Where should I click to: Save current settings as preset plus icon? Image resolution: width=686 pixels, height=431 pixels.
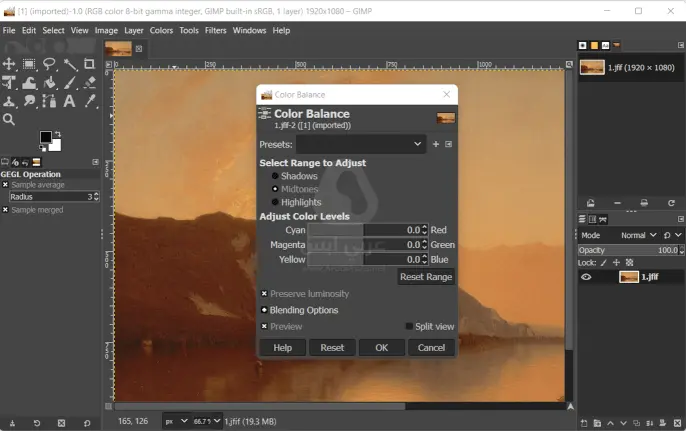click(x=435, y=144)
